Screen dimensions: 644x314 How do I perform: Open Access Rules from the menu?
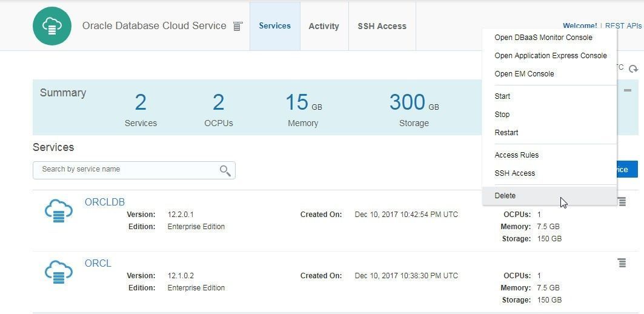(549, 155)
